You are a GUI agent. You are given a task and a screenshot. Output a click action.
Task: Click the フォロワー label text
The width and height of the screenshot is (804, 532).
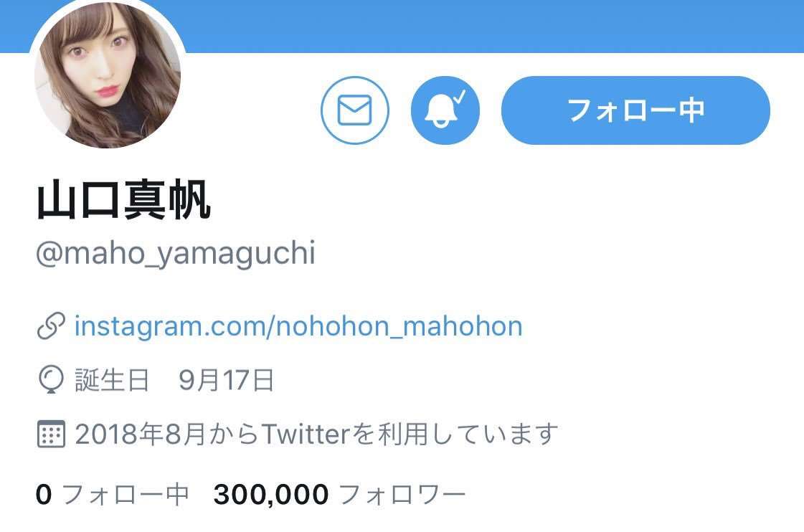(402, 495)
